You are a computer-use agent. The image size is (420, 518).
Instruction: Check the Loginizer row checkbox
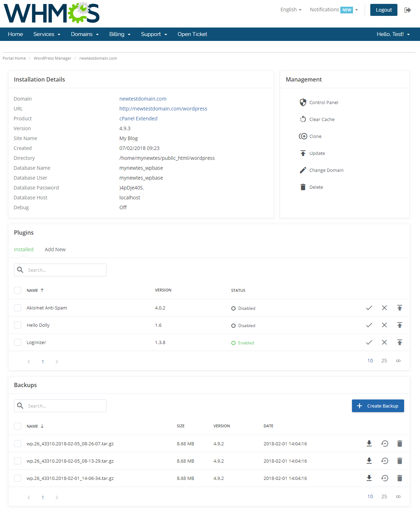point(18,342)
